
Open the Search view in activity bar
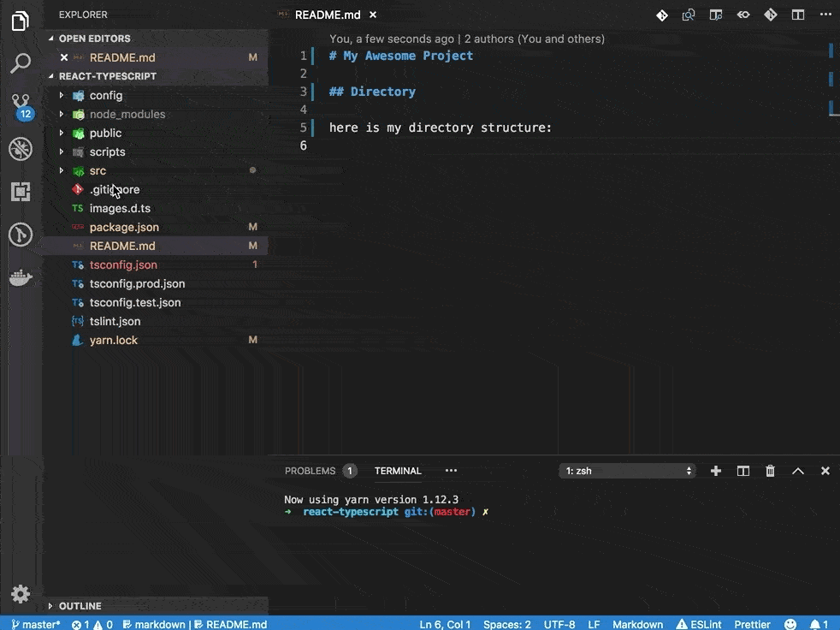[21, 62]
